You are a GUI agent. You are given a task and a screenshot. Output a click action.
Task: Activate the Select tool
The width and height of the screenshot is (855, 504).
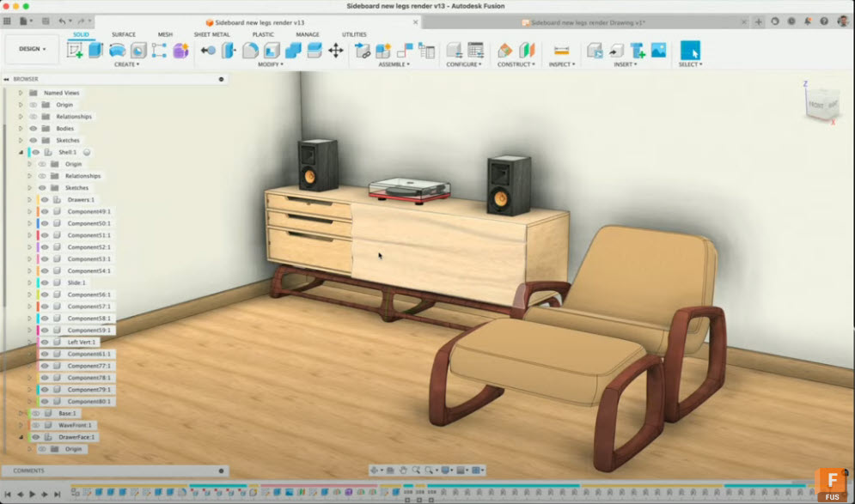tap(692, 50)
